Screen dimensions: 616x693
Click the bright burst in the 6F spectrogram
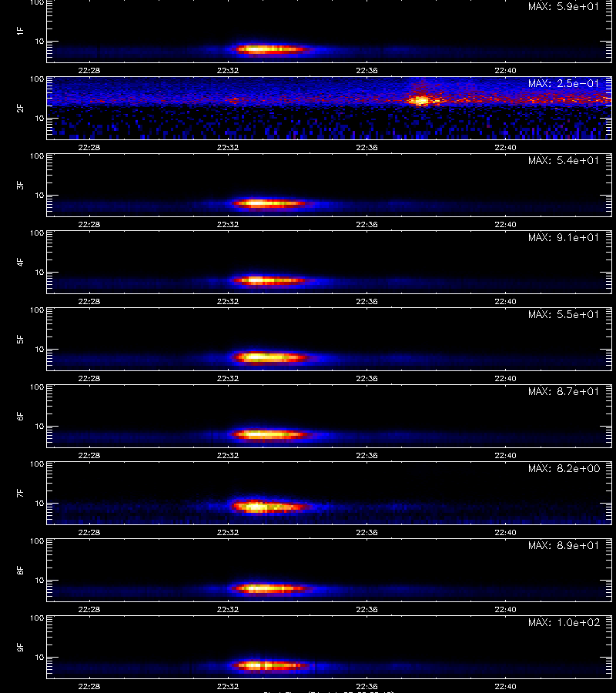pyautogui.click(x=270, y=434)
